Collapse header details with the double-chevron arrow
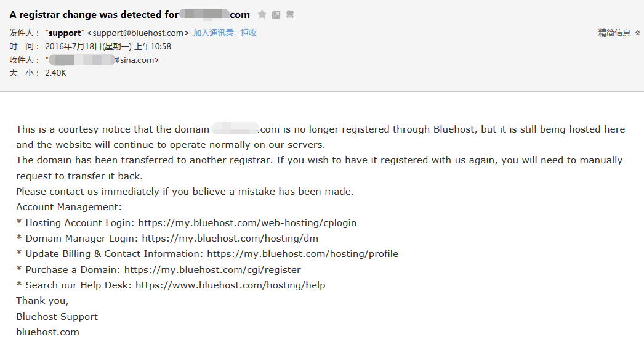 (x=638, y=33)
